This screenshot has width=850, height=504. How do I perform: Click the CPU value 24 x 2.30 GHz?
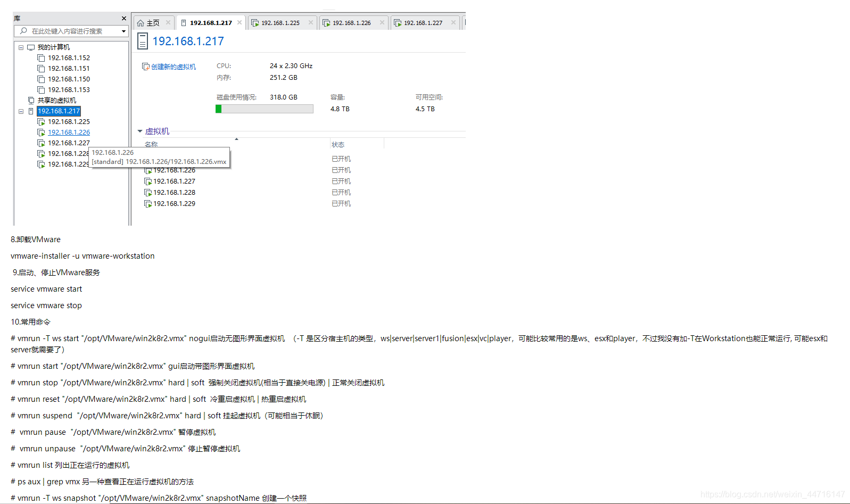291,66
